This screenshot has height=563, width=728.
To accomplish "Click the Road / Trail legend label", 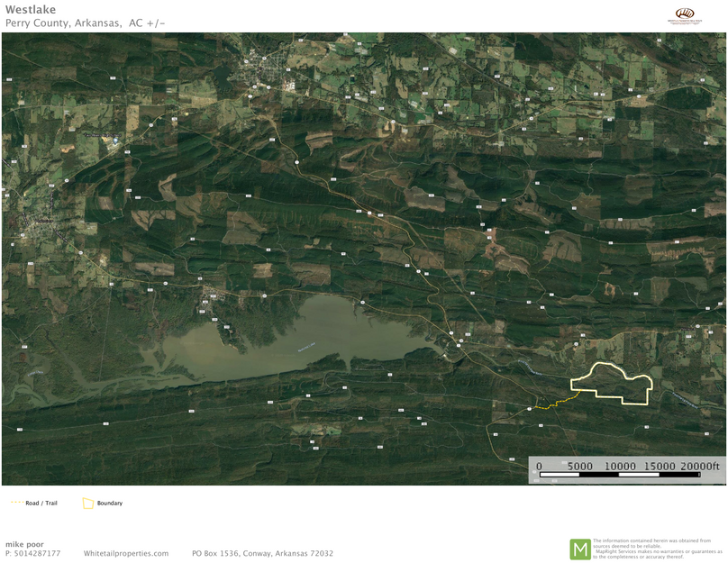I will [x=41, y=503].
